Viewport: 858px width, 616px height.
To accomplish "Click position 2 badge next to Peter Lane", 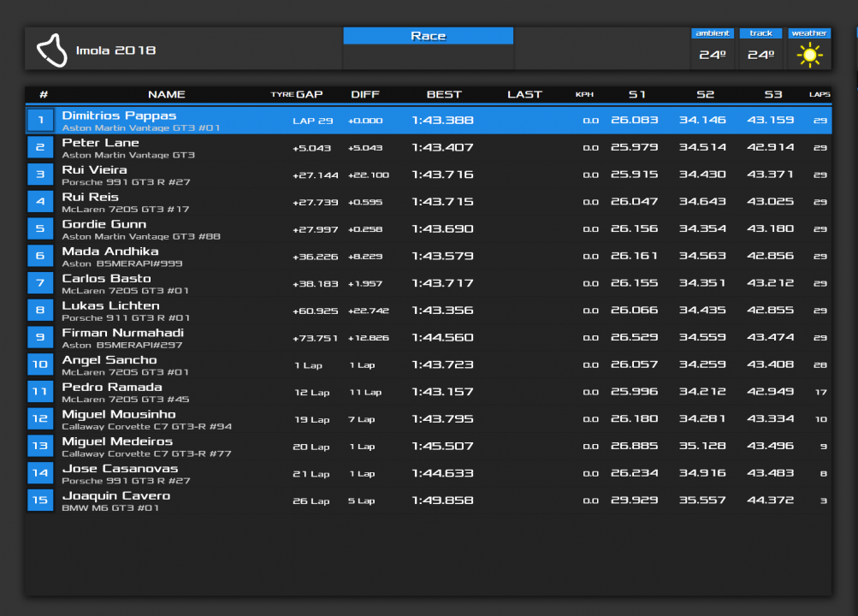I will (40, 148).
